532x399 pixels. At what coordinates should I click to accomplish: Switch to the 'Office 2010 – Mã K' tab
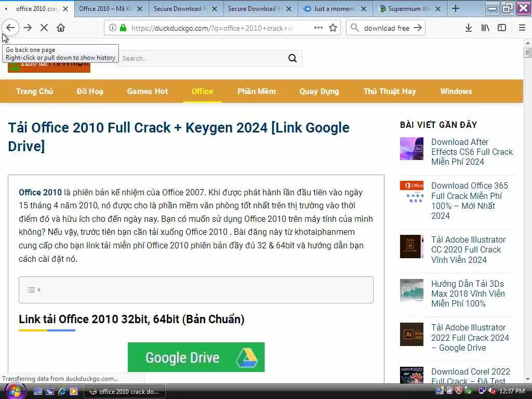click(106, 9)
